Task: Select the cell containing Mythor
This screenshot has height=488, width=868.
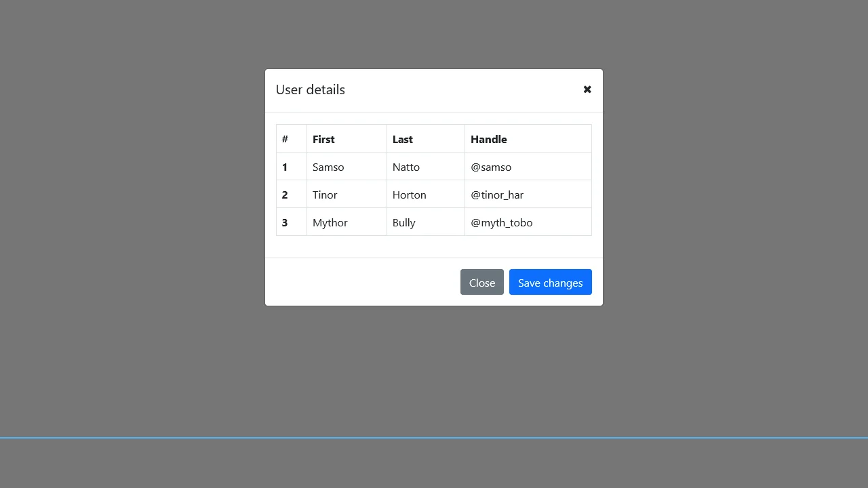Action: click(330, 222)
